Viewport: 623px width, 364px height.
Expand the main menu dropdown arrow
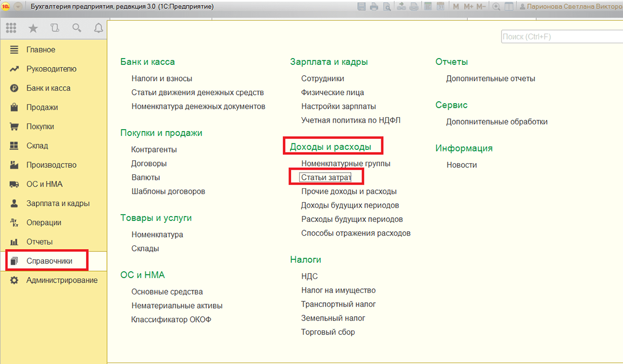[x=18, y=7]
